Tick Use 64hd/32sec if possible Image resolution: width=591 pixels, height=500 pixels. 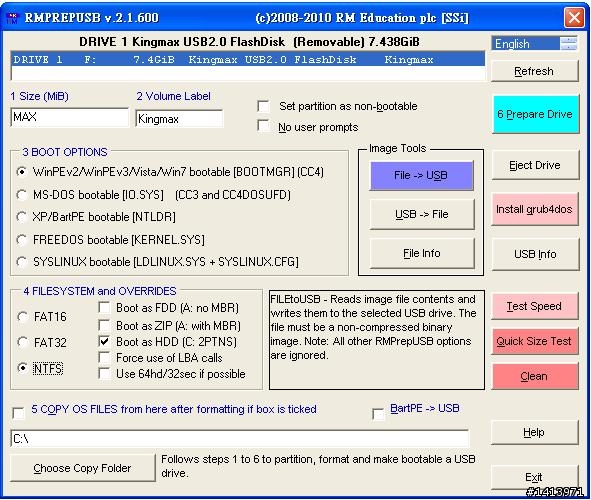click(x=104, y=373)
